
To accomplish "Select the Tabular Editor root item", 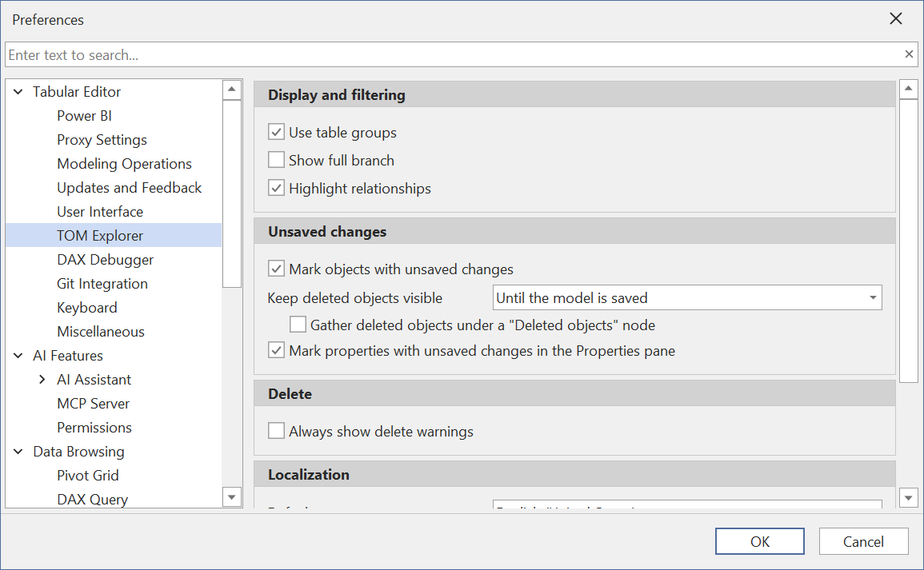I will coord(77,92).
